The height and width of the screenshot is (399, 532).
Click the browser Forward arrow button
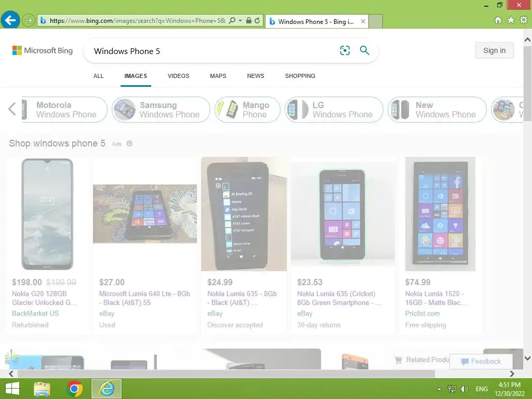pyautogui.click(x=29, y=20)
